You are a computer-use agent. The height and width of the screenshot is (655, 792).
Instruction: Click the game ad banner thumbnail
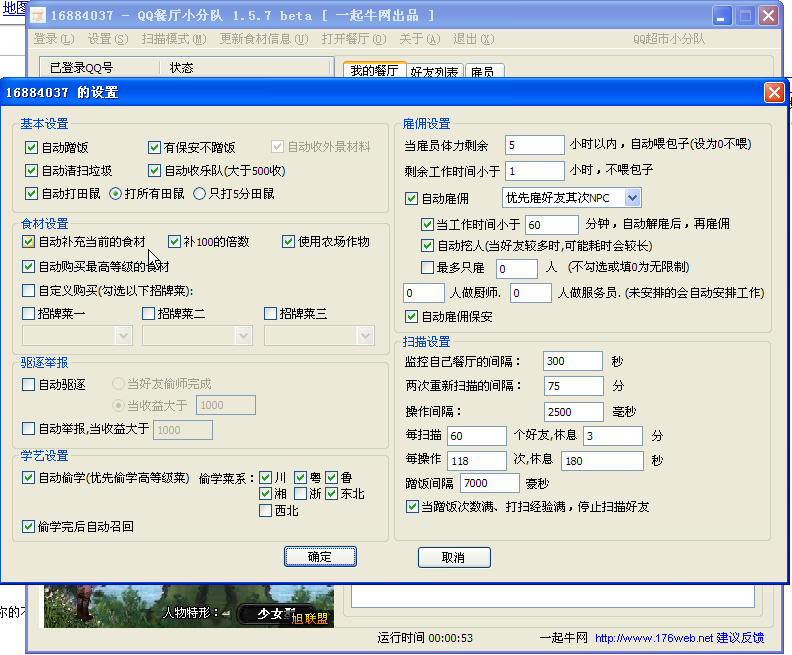pyautogui.click(x=188, y=606)
